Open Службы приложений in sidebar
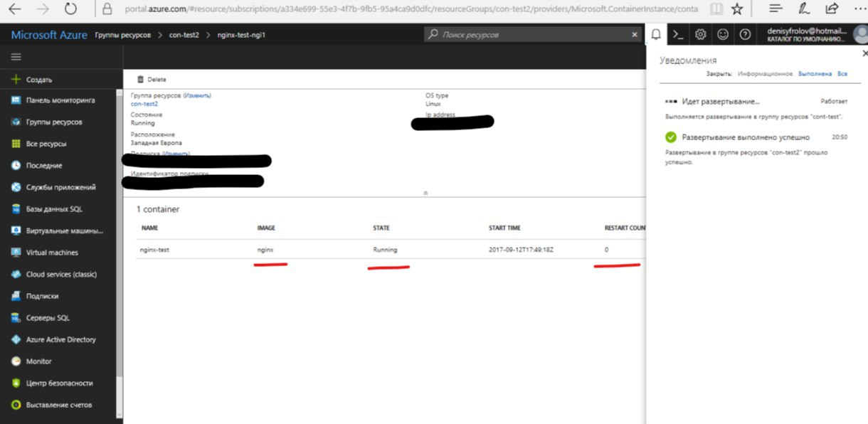Viewport: 868px width, 424px height. click(x=60, y=187)
